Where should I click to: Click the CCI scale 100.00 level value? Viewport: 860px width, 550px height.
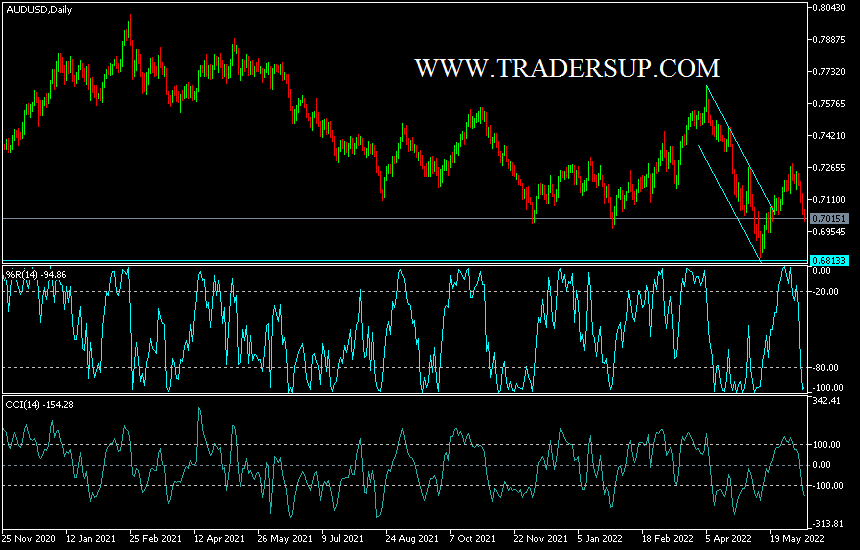tap(827, 445)
